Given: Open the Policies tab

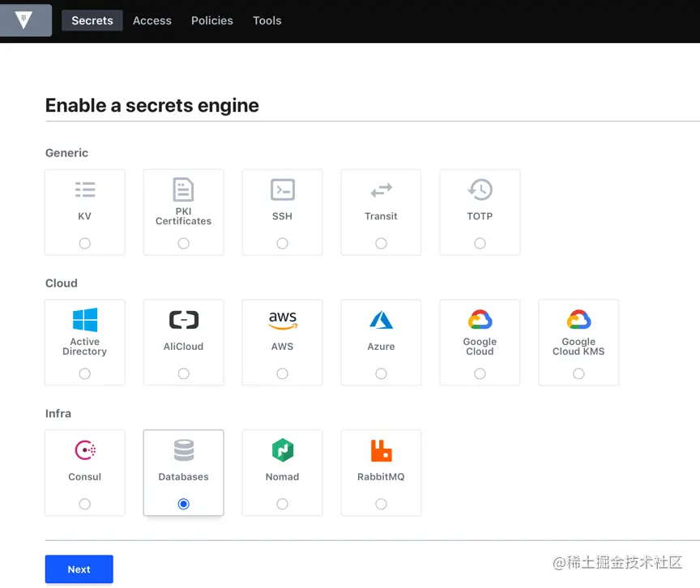Looking at the screenshot, I should [212, 20].
